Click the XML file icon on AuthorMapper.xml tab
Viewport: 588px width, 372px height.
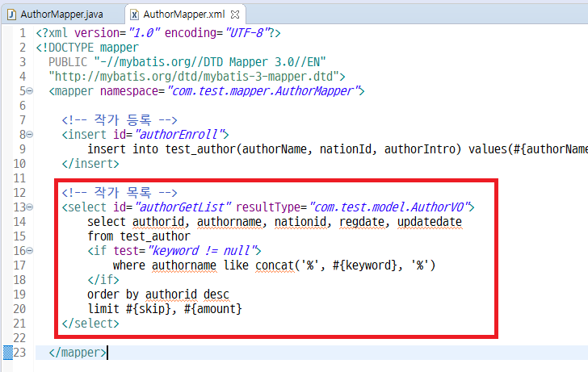pyautogui.click(x=134, y=15)
